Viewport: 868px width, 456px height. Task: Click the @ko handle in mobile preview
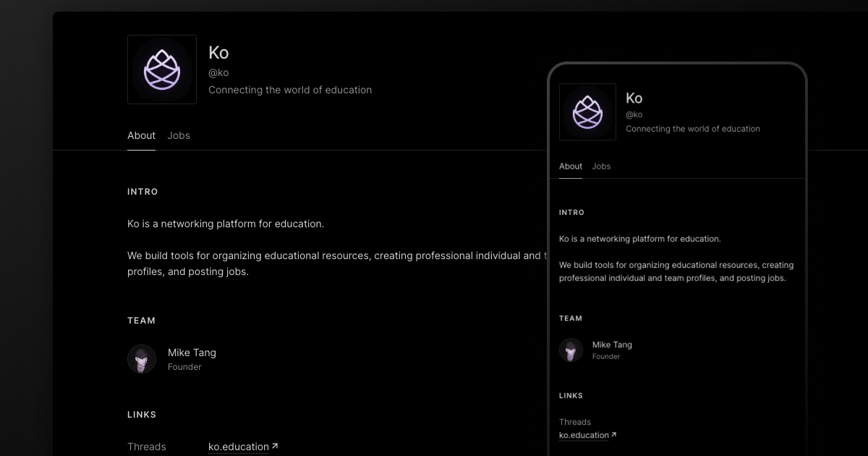pos(634,114)
